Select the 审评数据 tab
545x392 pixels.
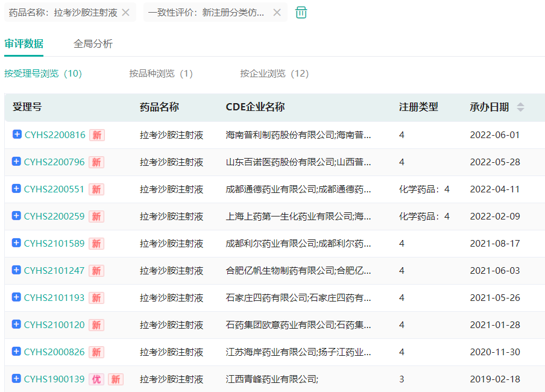(x=24, y=44)
